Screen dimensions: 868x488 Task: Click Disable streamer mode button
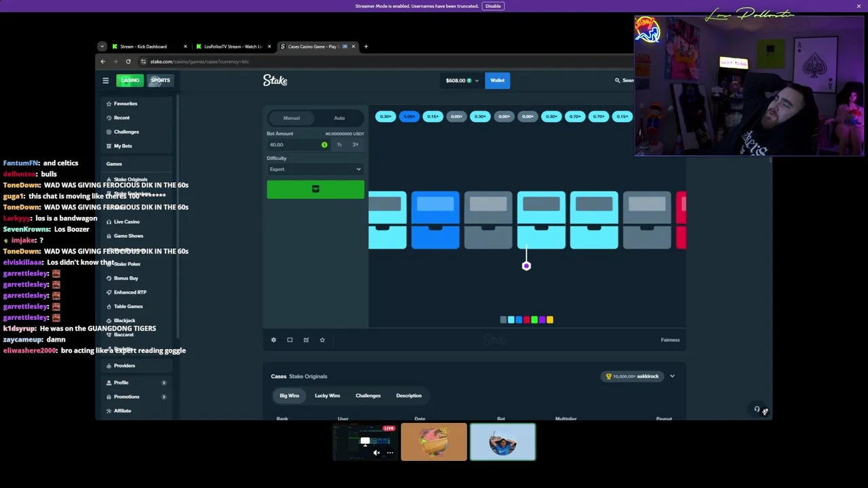[x=493, y=6]
